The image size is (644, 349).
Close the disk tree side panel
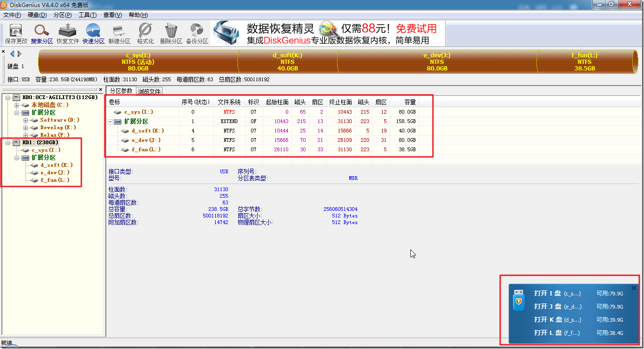point(100,89)
